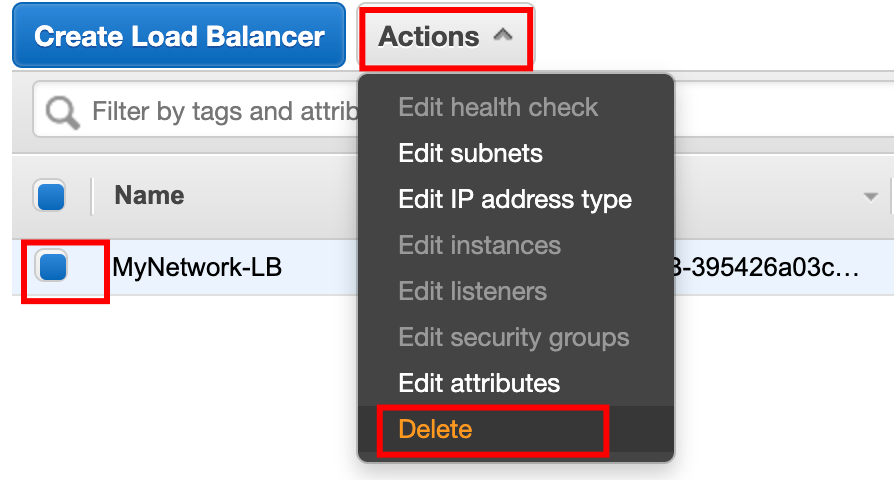The image size is (894, 480).
Task: Sort by the Name column header
Action: (149, 196)
